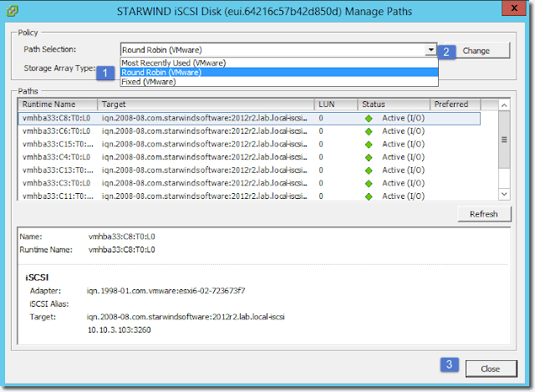Click green status diamond of vmhba33:C11 row

[369, 196]
